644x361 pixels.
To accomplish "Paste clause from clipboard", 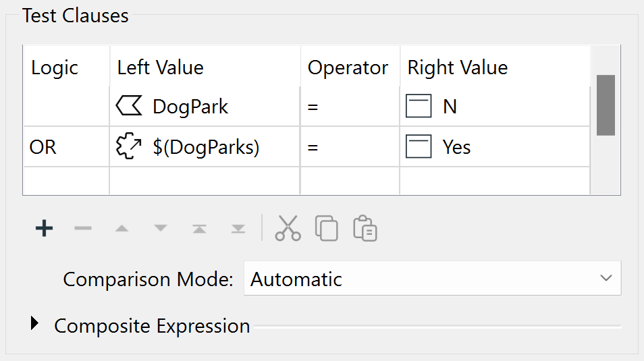I will click(x=365, y=228).
